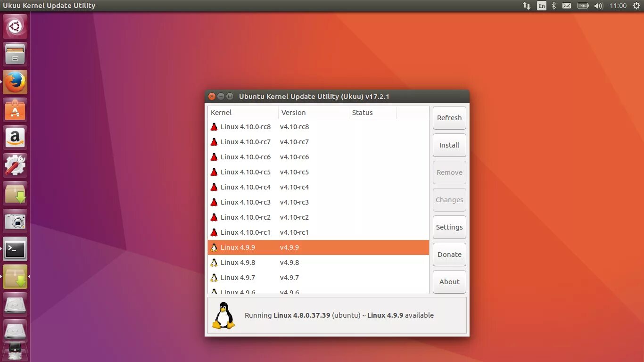
Task: Click the Tux icon of Linux 4.9.9 row
Action: click(214, 247)
